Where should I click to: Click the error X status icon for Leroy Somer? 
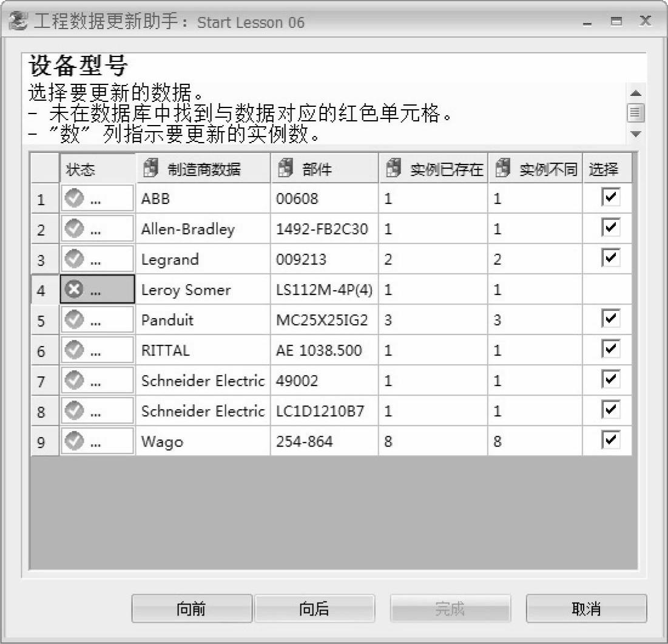tap(74, 290)
